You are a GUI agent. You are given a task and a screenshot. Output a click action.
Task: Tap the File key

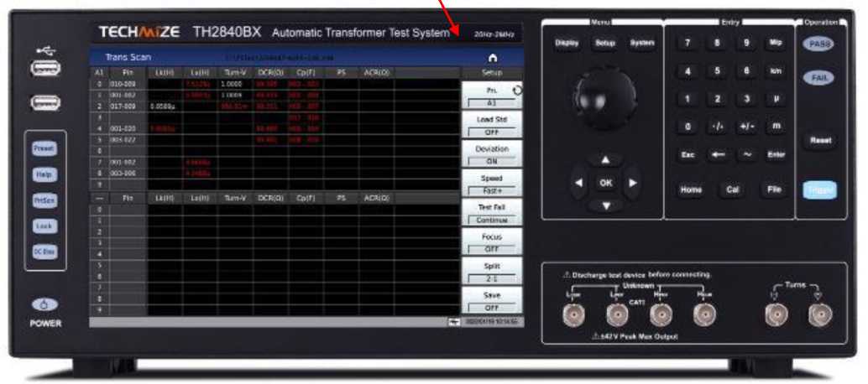click(x=773, y=189)
